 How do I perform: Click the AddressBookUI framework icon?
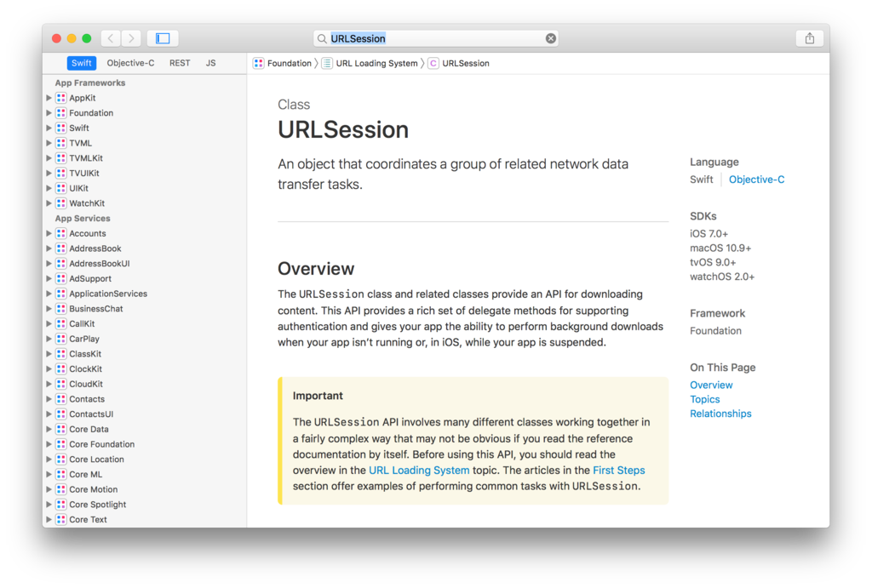pos(61,264)
